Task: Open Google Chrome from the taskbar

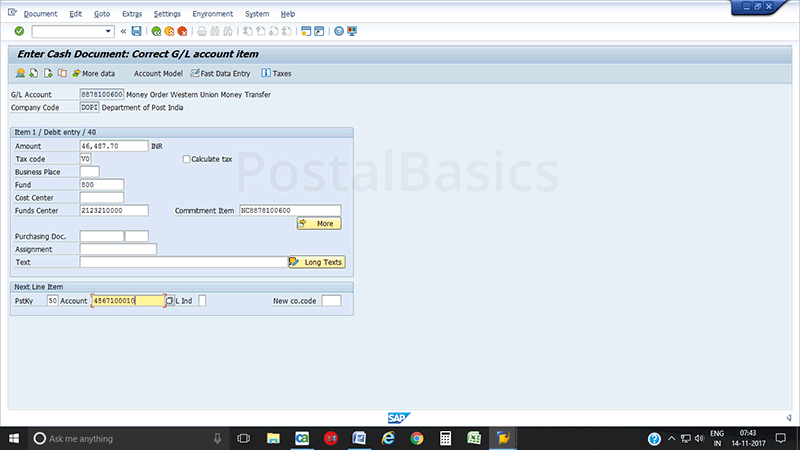Action: click(417, 438)
